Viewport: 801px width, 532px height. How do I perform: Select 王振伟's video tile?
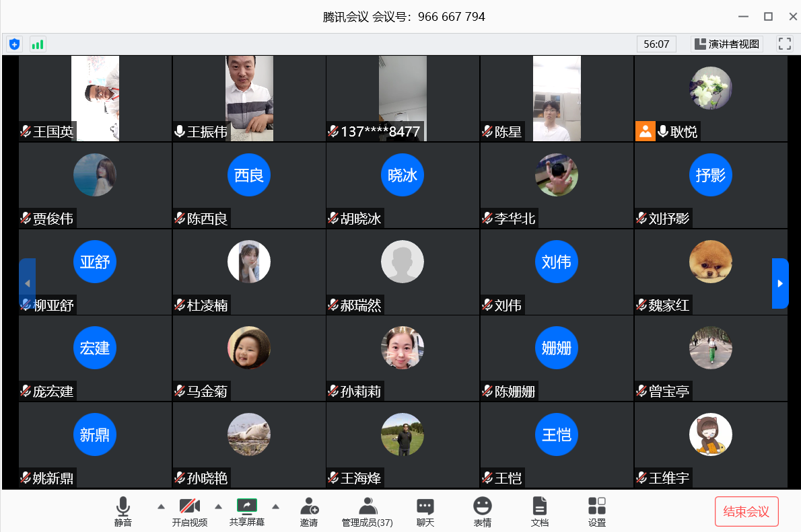coord(249,98)
